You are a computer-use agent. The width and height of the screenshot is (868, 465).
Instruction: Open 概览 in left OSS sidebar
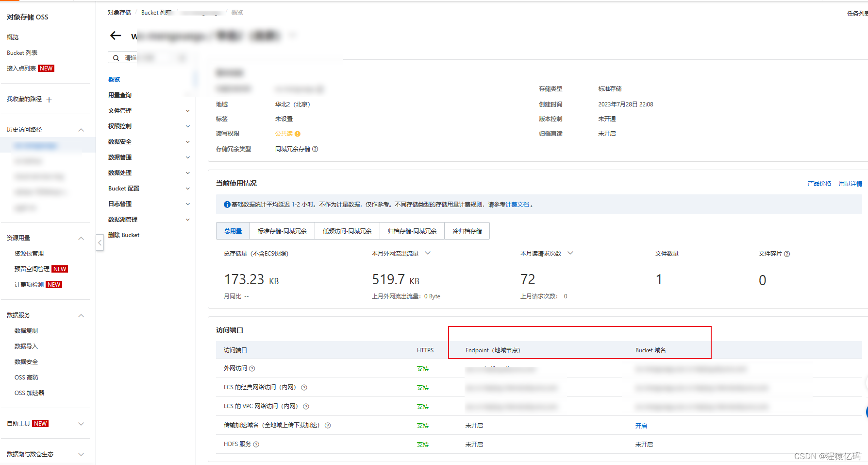(13, 37)
